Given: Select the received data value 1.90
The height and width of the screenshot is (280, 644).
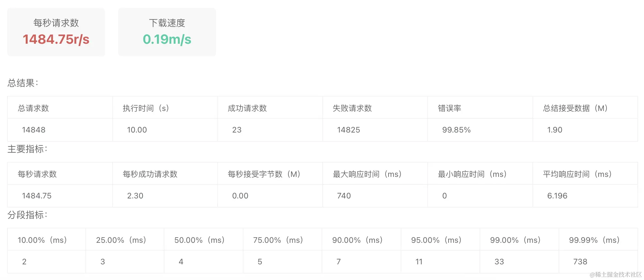Looking at the screenshot, I should tap(555, 130).
